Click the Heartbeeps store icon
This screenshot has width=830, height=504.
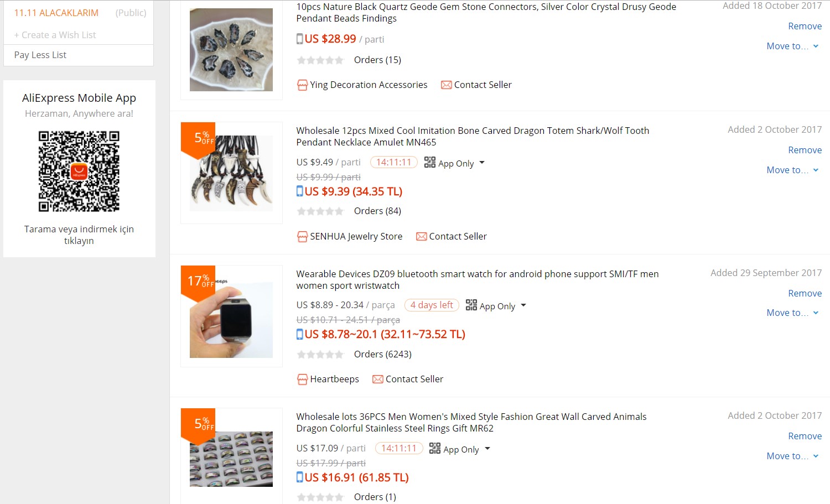point(302,380)
